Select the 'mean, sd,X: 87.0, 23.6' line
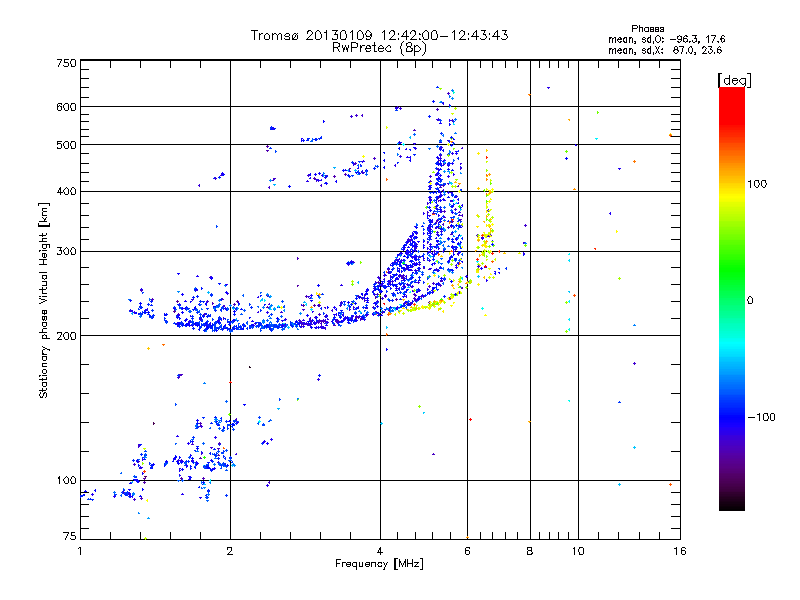 point(665,50)
